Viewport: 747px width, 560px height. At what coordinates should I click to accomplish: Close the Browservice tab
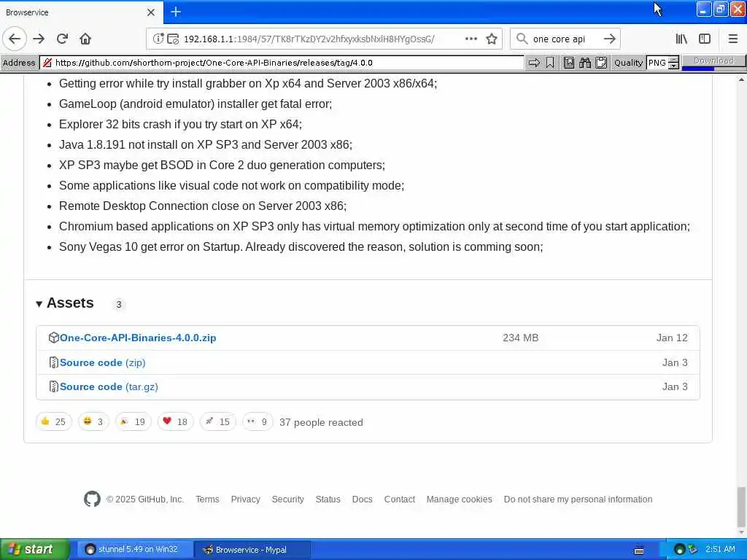(150, 12)
